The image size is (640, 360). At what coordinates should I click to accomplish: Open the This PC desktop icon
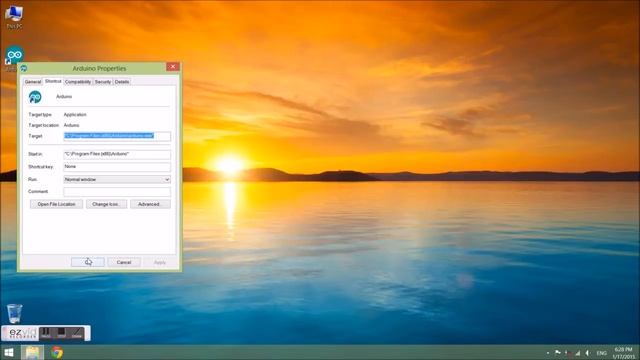click(x=14, y=16)
